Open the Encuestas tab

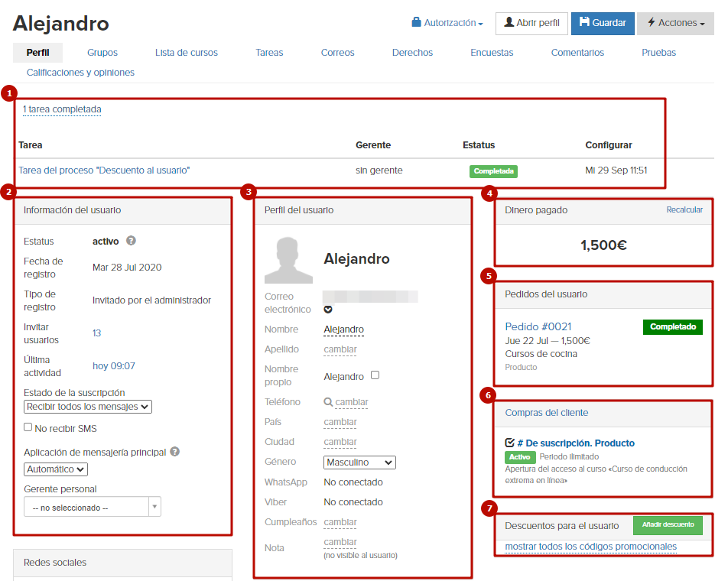click(x=492, y=53)
